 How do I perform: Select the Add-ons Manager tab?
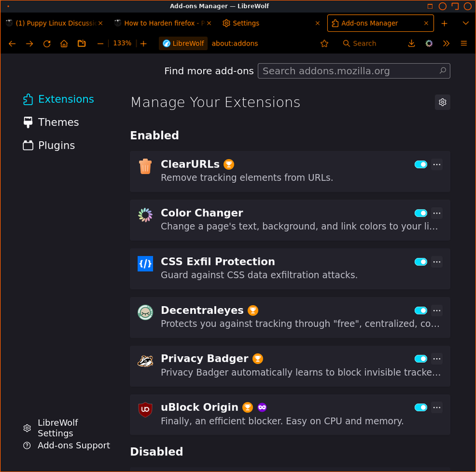click(380, 23)
